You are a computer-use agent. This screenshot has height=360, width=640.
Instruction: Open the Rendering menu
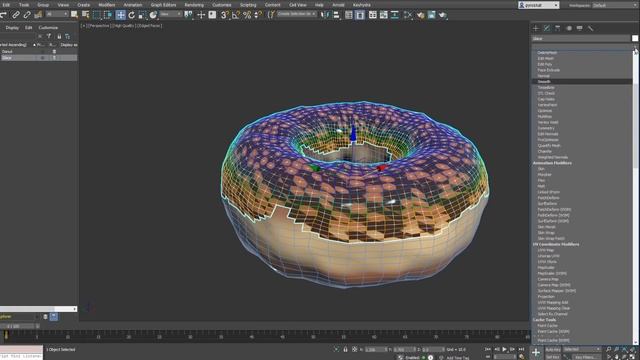click(194, 5)
